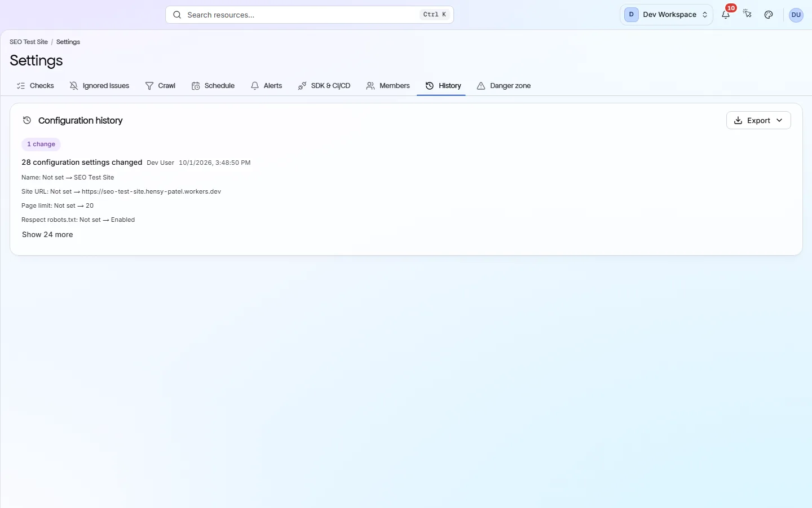Click the sparkle cursor icon in header
This screenshot has width=812, height=508.
coord(747,14)
